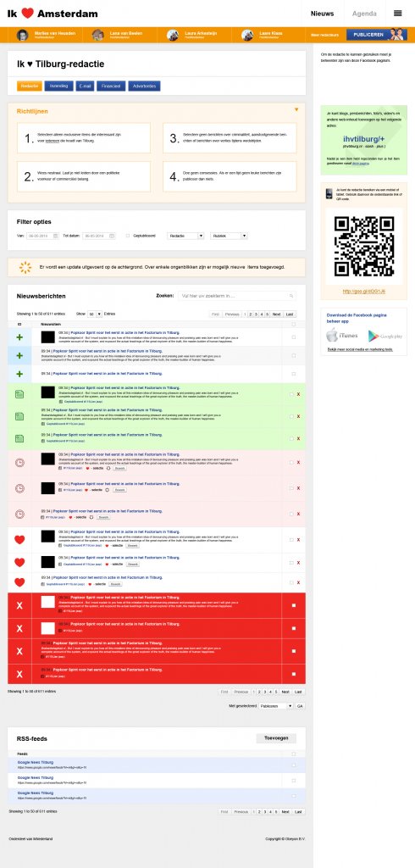Switch to the Inzending tab
The width and height of the screenshot is (415, 868).
[x=58, y=86]
